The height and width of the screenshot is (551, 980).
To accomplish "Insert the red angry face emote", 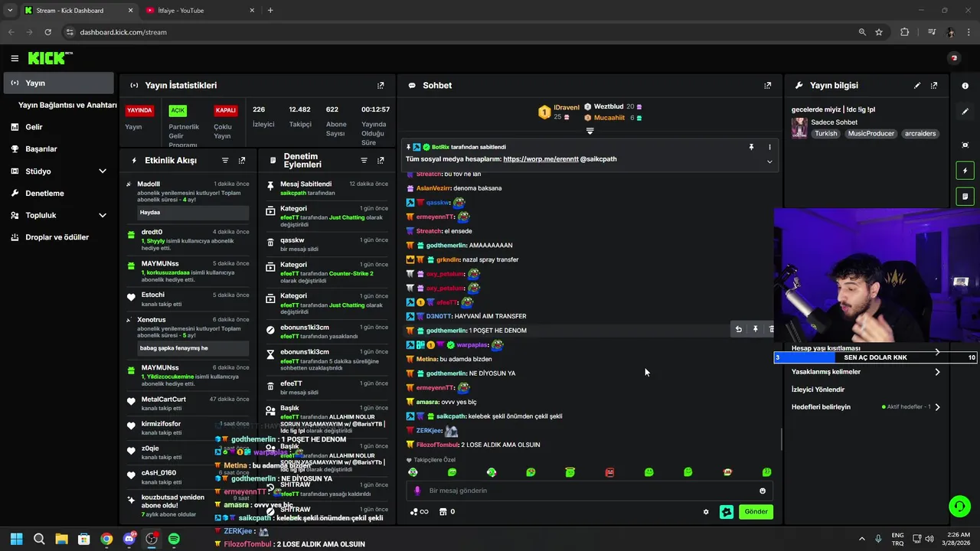I will click(609, 472).
